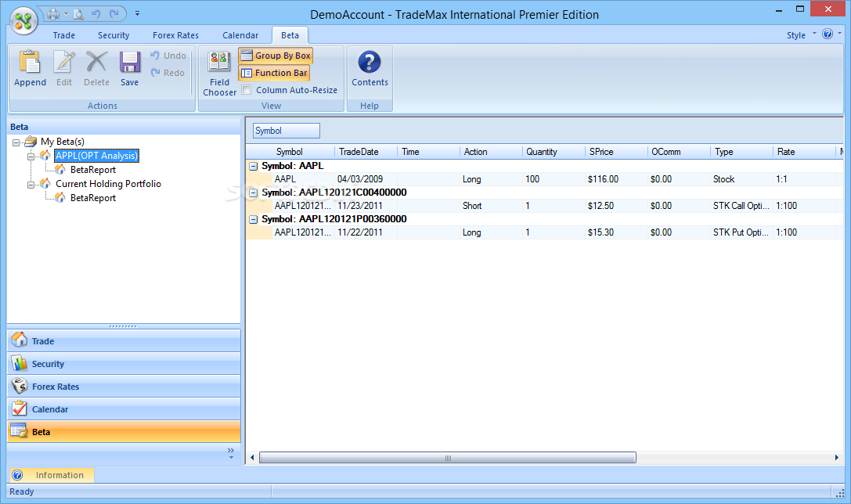The height and width of the screenshot is (504, 851).
Task: Click the horizontal scrollbar left arrow
Action: (x=252, y=458)
